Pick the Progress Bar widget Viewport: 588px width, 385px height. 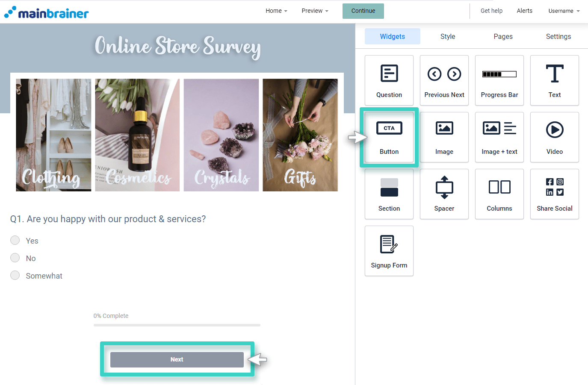(499, 80)
